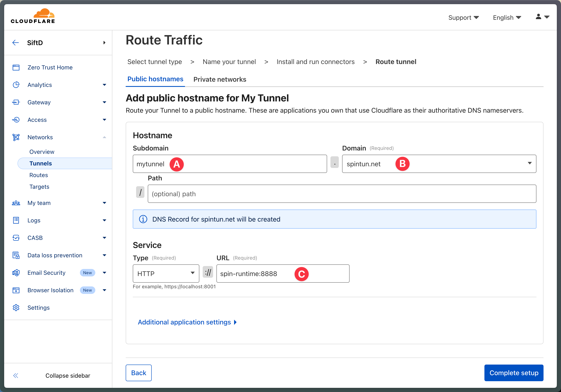The width and height of the screenshot is (561, 392).
Task: Click the optional Path input field
Action: click(x=342, y=194)
